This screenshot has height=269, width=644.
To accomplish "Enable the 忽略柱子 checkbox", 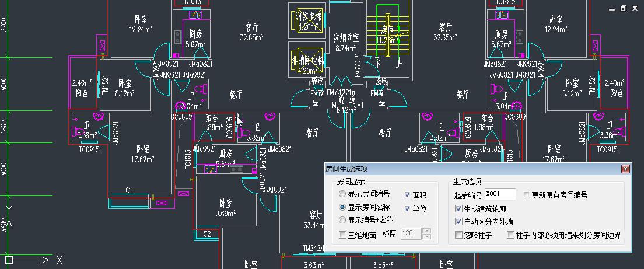I will (459, 235).
